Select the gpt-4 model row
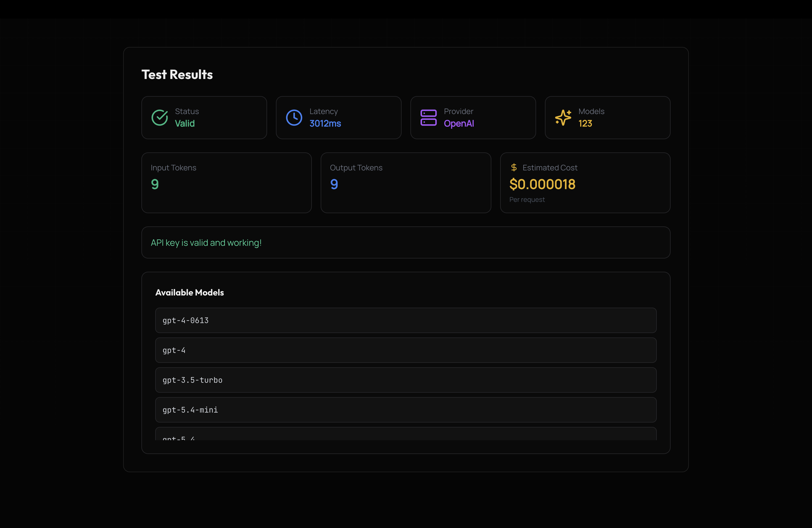The image size is (812, 528). [405, 350]
